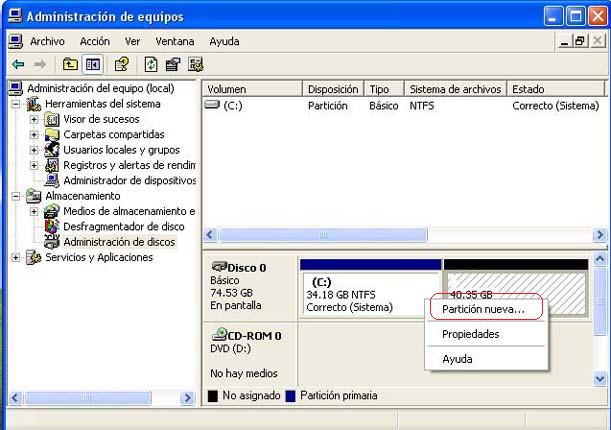Click the Correcto (Sistema) status cell
Image resolution: width=611 pixels, height=430 pixels.
click(x=556, y=106)
